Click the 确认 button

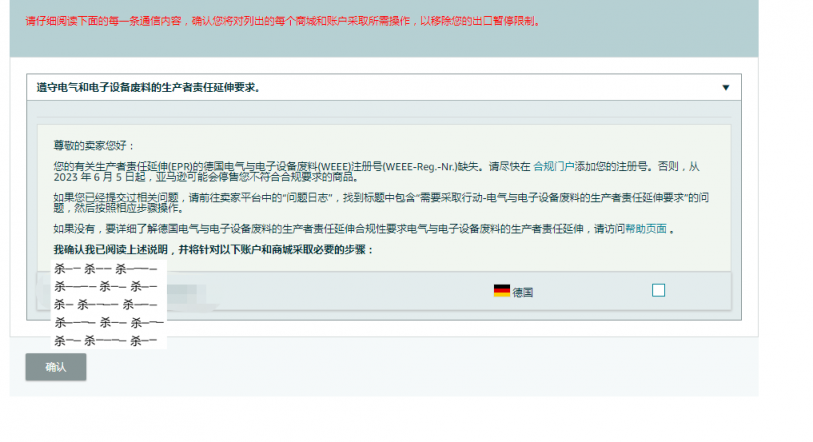coord(56,367)
